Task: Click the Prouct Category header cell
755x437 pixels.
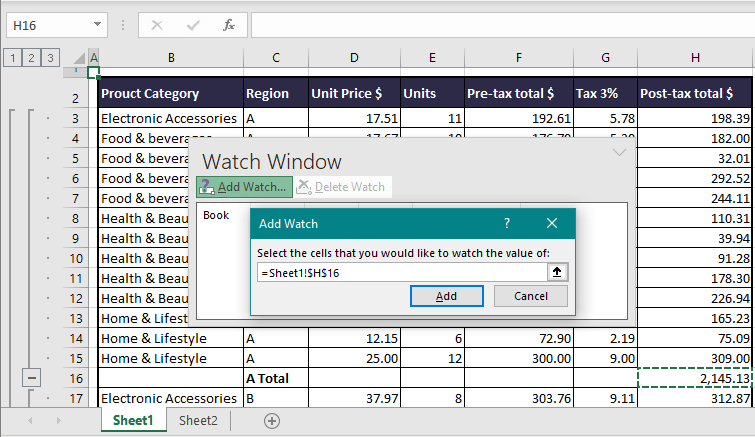Action: click(171, 93)
